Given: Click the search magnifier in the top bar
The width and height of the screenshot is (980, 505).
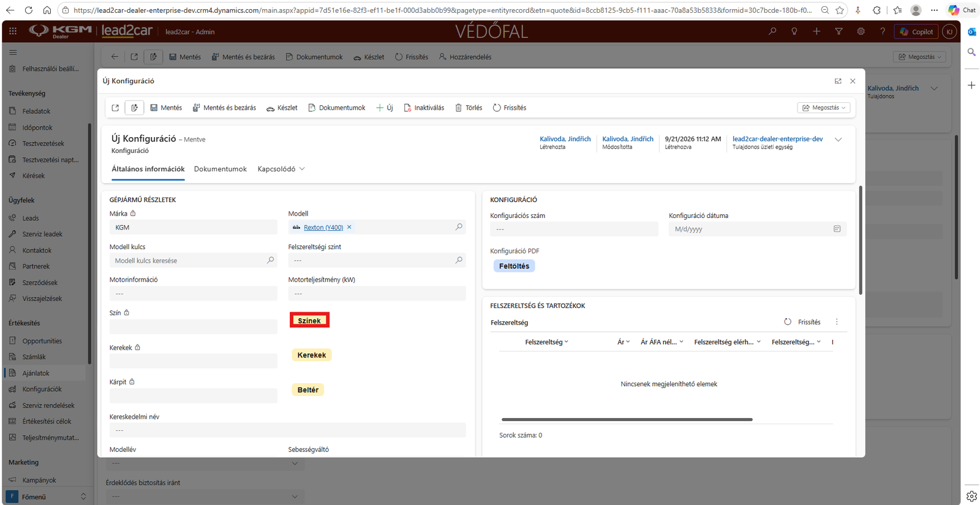Looking at the screenshot, I should coord(772,31).
